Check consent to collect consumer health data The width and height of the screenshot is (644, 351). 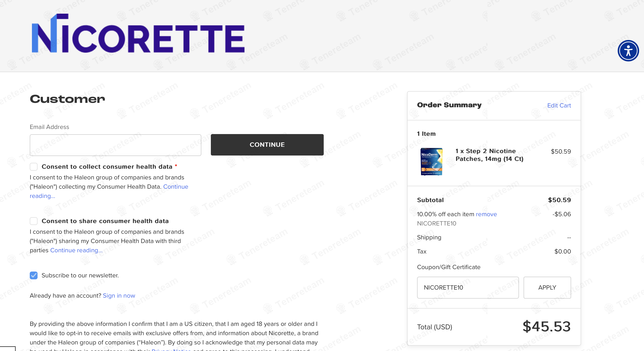click(x=34, y=166)
